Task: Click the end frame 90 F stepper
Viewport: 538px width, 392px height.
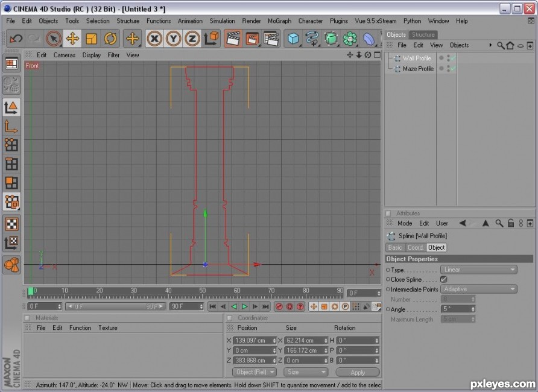Action: click(x=201, y=306)
